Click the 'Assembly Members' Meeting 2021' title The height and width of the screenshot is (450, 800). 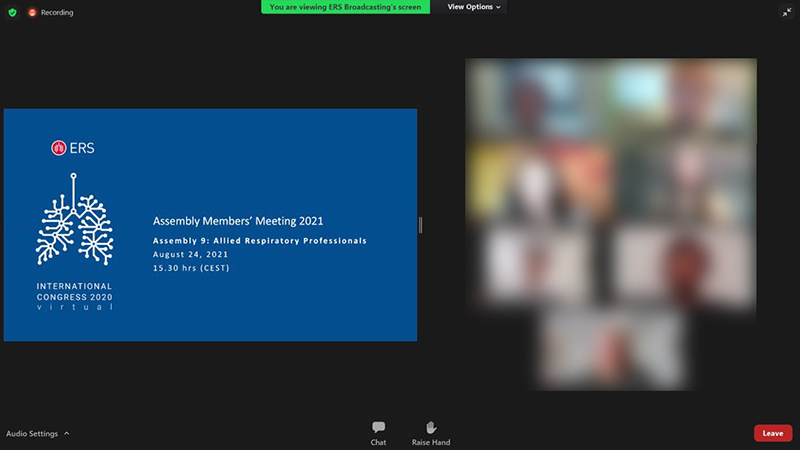238,221
